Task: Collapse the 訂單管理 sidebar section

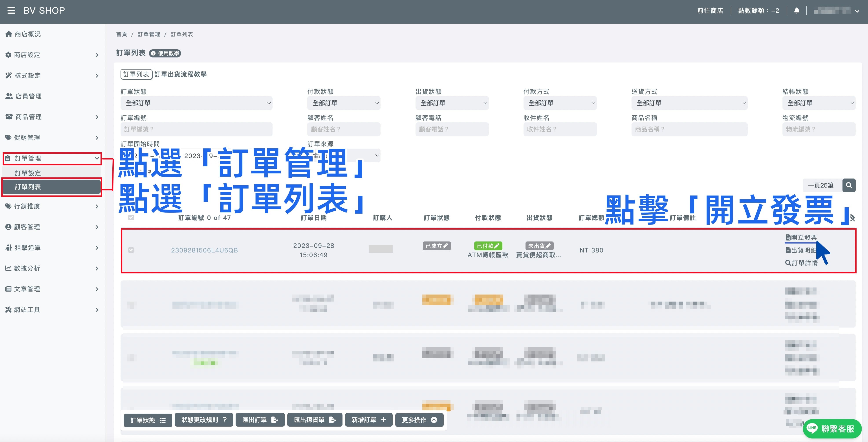Action: click(x=97, y=158)
